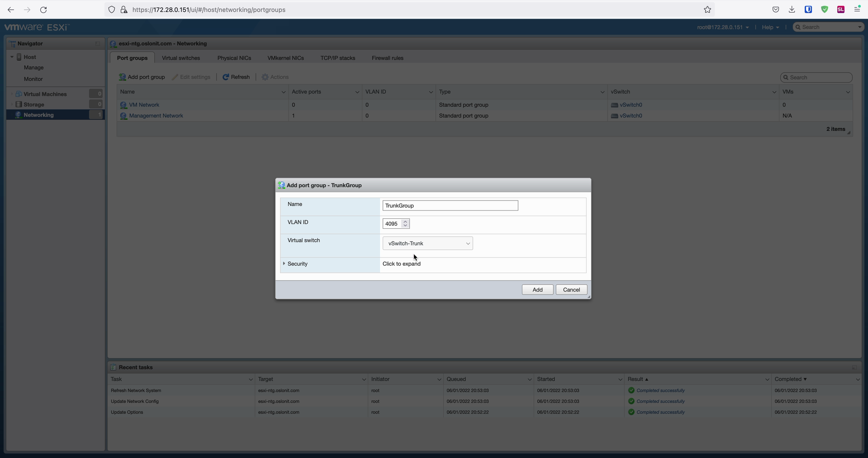
Task: Switch to the TCP/IP stacks tab
Action: [x=338, y=58]
